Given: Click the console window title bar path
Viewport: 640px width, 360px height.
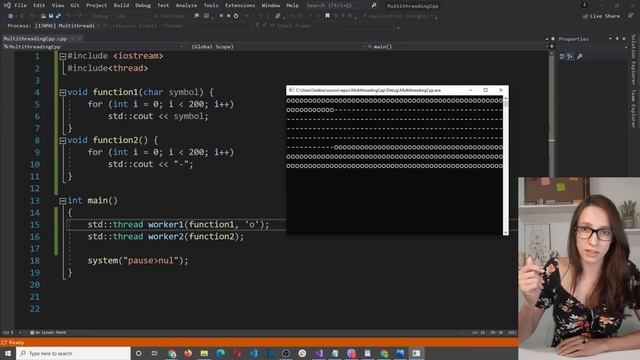Looking at the screenshot, I should click(x=368, y=90).
